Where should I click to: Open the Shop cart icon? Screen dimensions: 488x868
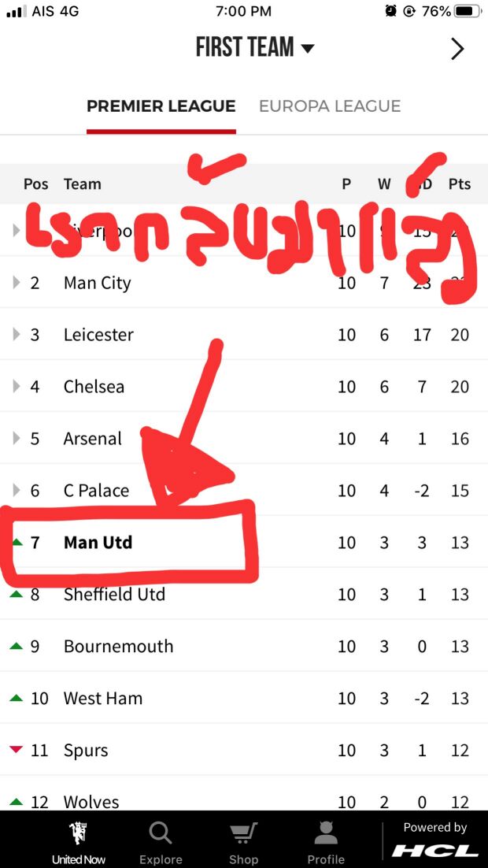[x=243, y=833]
